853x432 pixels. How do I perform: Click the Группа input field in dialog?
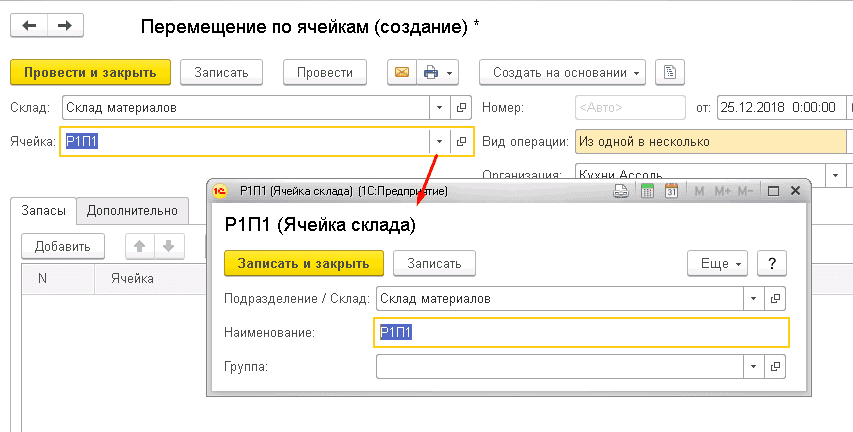pyautogui.click(x=560, y=367)
